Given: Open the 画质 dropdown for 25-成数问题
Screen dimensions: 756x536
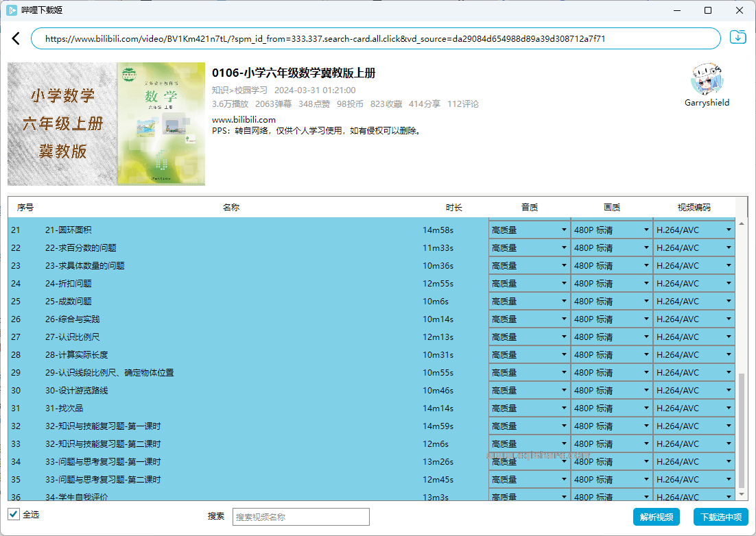Looking at the screenshot, I should (611, 301).
